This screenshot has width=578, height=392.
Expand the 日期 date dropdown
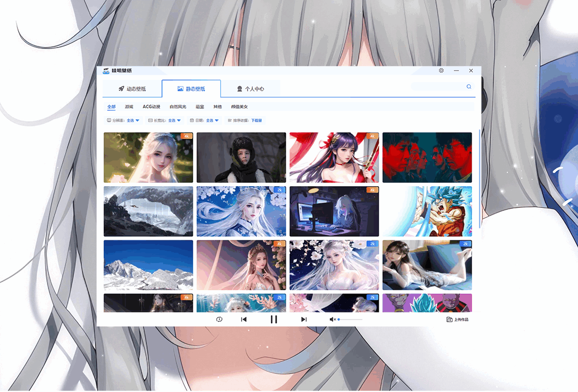[x=204, y=121]
